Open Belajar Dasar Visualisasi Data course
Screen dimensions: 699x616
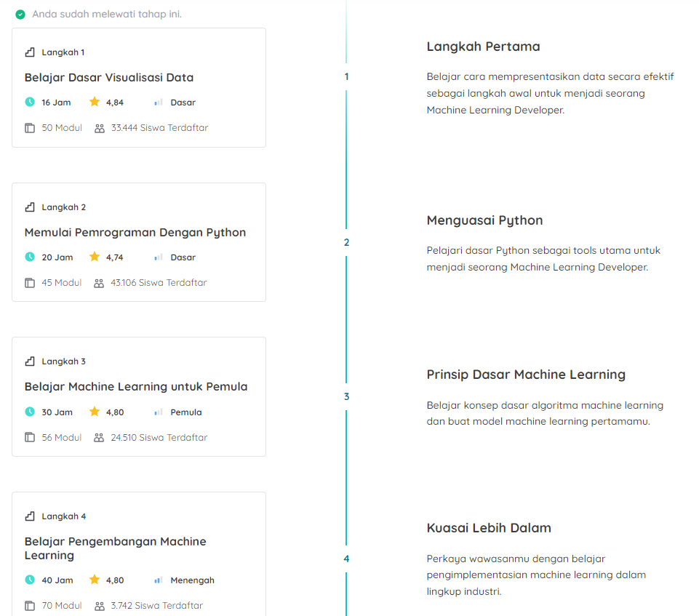[x=108, y=77]
